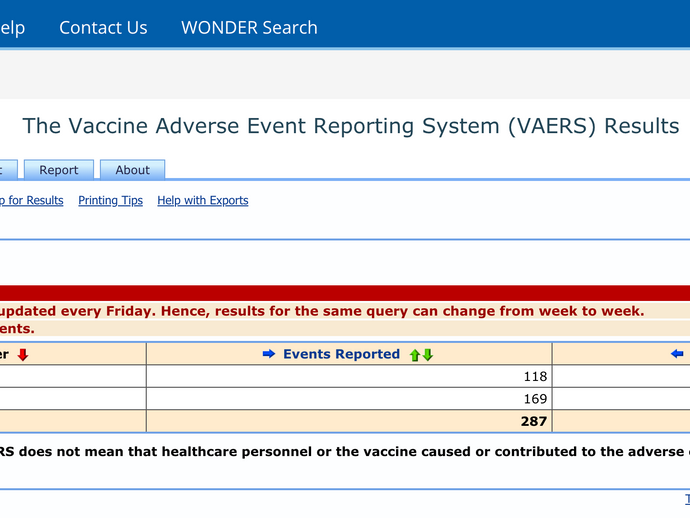Click blue right arrow before Events Reported
Viewport: 690px width, 518px height.
tap(268, 354)
